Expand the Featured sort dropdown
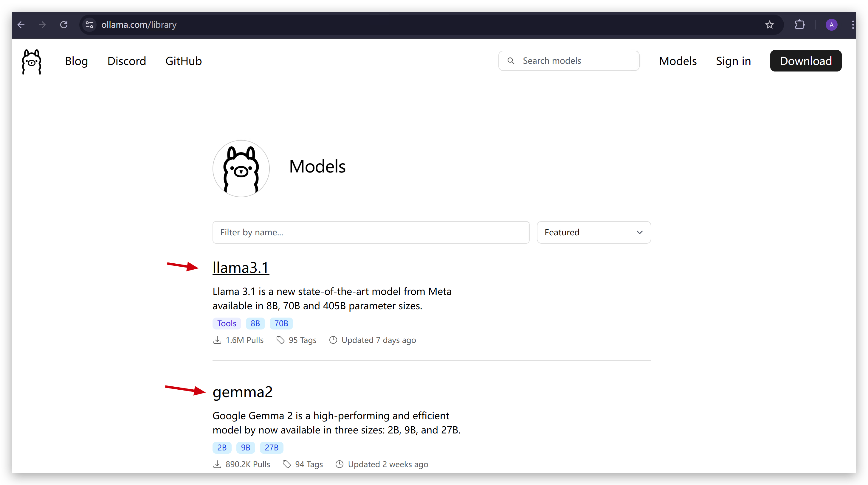Image resolution: width=868 pixels, height=485 pixels. [x=594, y=232]
